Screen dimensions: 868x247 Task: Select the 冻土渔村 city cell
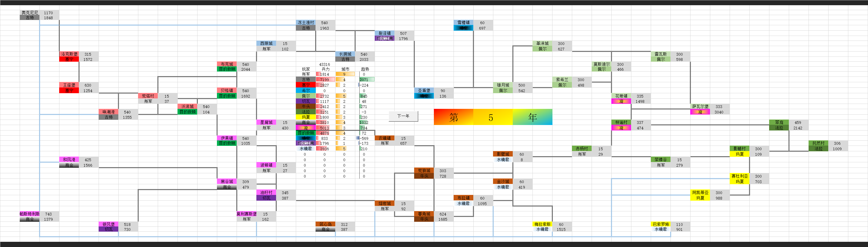pyautogui.click(x=306, y=22)
